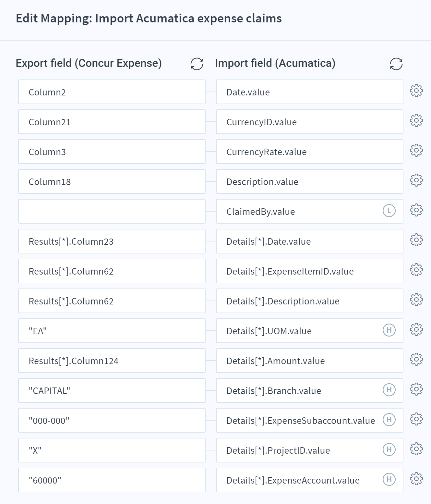Select Results[*].Column62 field mapped to ExpenseItemID

coord(112,271)
